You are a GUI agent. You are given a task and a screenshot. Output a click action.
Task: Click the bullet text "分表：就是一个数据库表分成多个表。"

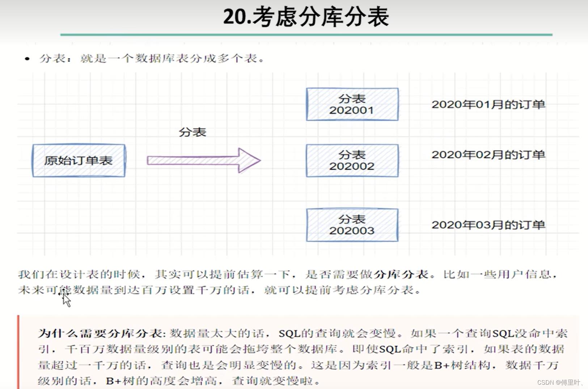pyautogui.click(x=152, y=58)
